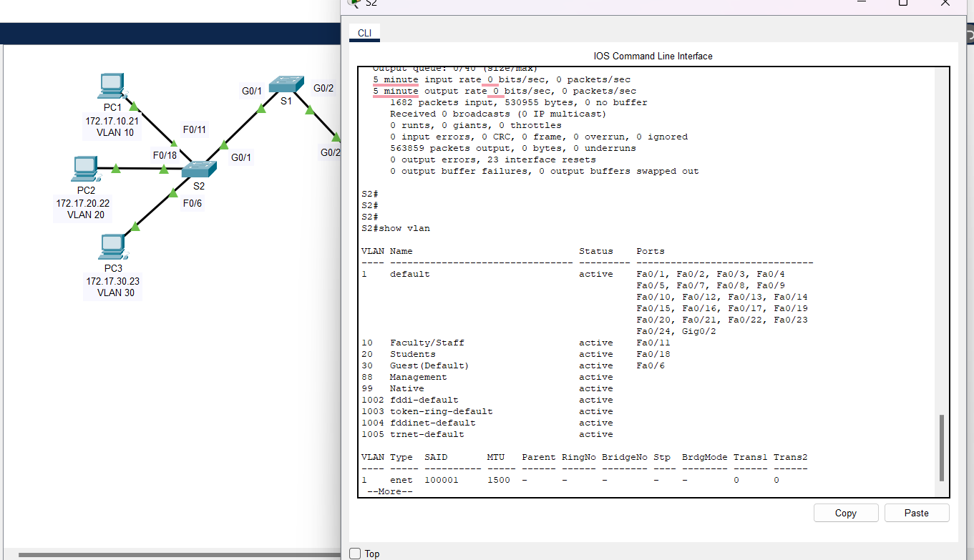Click the Copy button
The width and height of the screenshot is (974, 560).
845,513
